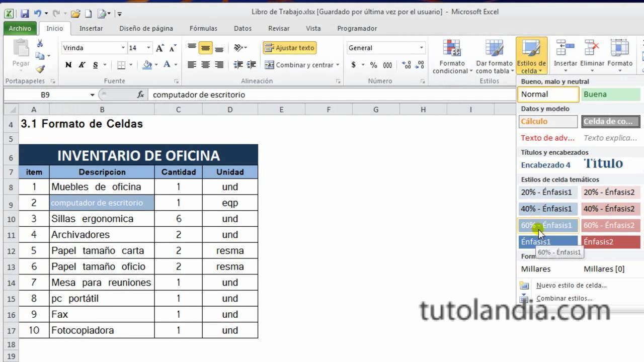The height and width of the screenshot is (362, 644).
Task: Click the Save icon in quick access toolbar
Action: (25, 14)
